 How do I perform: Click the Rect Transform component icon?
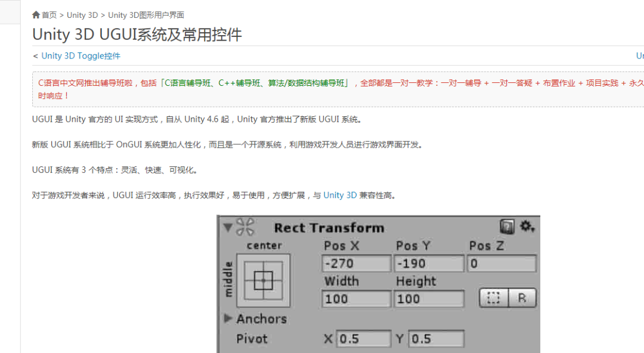coord(245,227)
